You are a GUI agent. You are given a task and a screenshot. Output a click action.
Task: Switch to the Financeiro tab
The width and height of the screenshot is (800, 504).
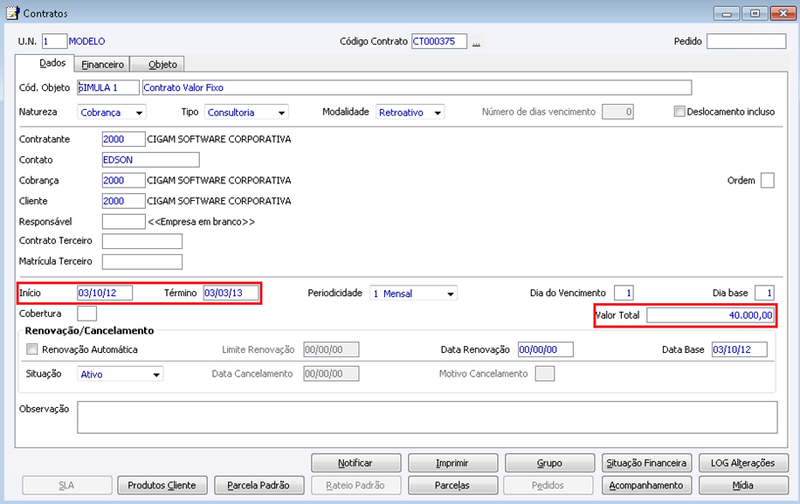coord(103,64)
